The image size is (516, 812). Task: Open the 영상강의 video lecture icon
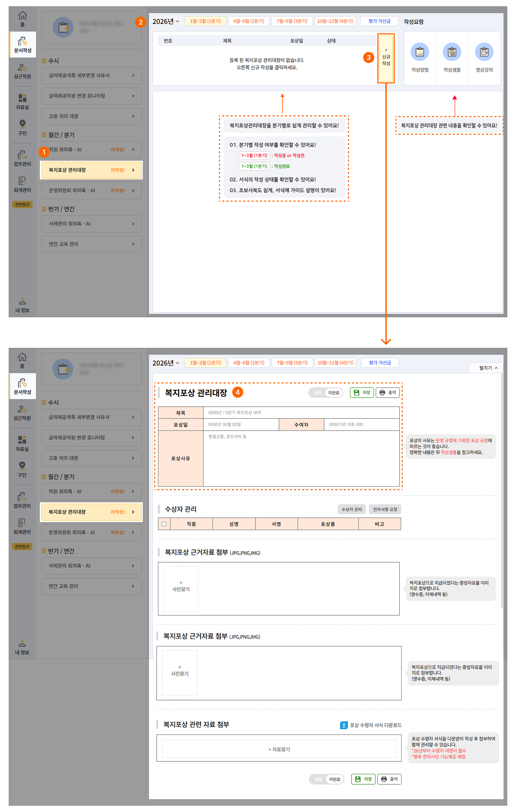(x=484, y=52)
